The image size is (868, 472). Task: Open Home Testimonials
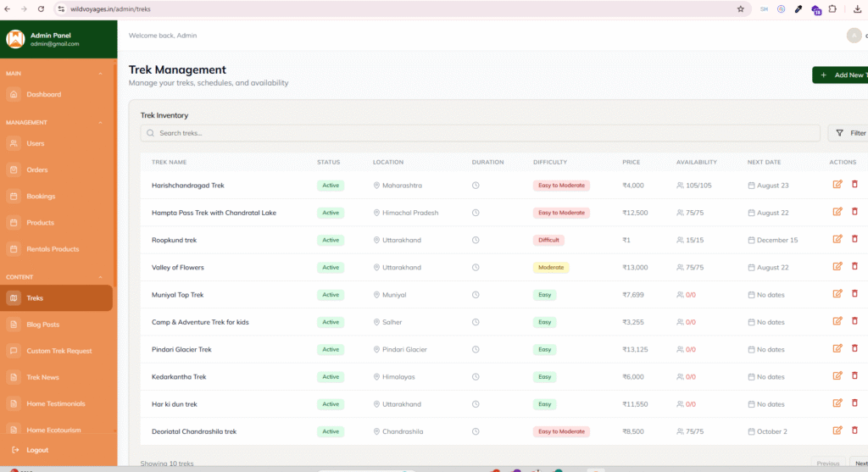(x=57, y=403)
